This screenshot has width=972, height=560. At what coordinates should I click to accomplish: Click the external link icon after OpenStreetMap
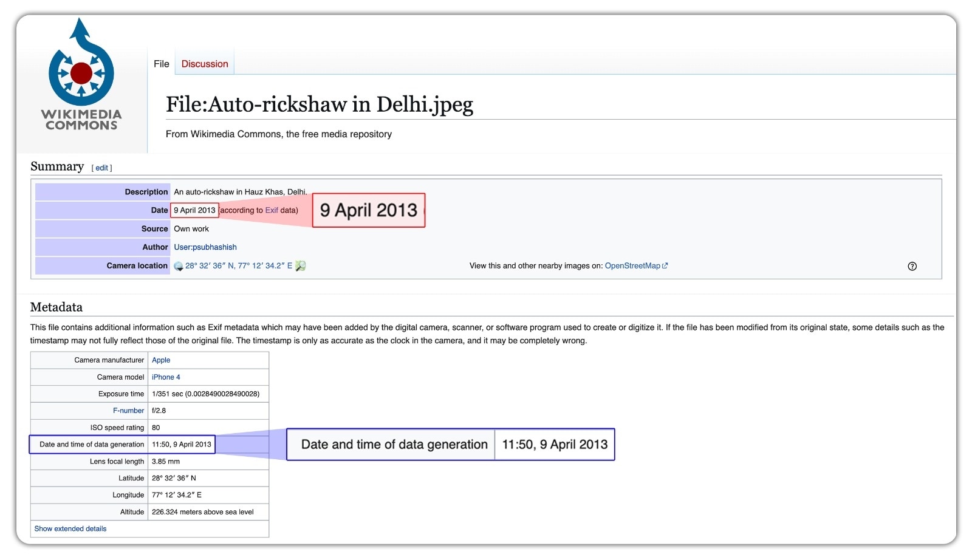click(x=665, y=265)
